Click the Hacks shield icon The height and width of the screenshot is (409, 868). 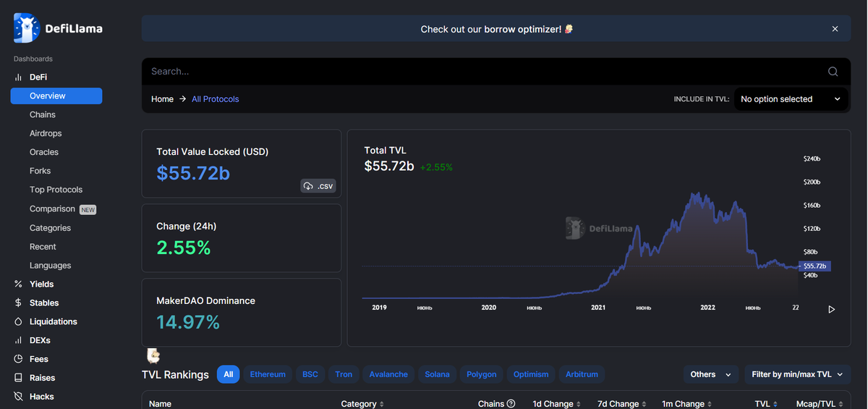[x=18, y=397]
